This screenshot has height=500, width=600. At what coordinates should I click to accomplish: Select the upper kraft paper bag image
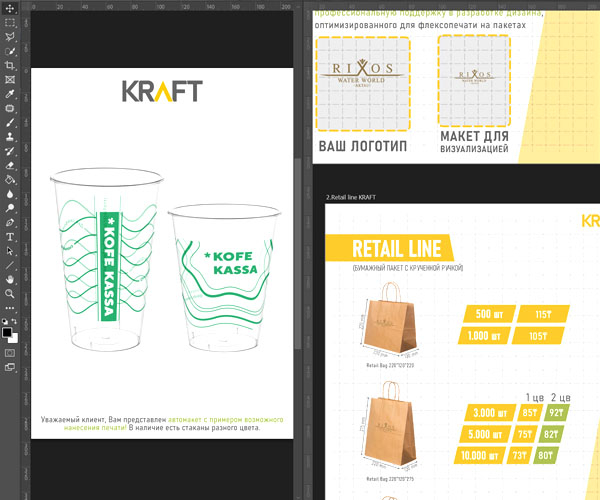pos(390,320)
